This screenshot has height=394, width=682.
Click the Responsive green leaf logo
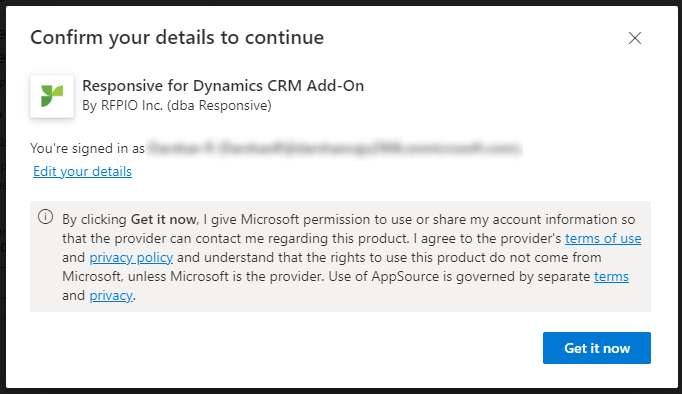52,96
